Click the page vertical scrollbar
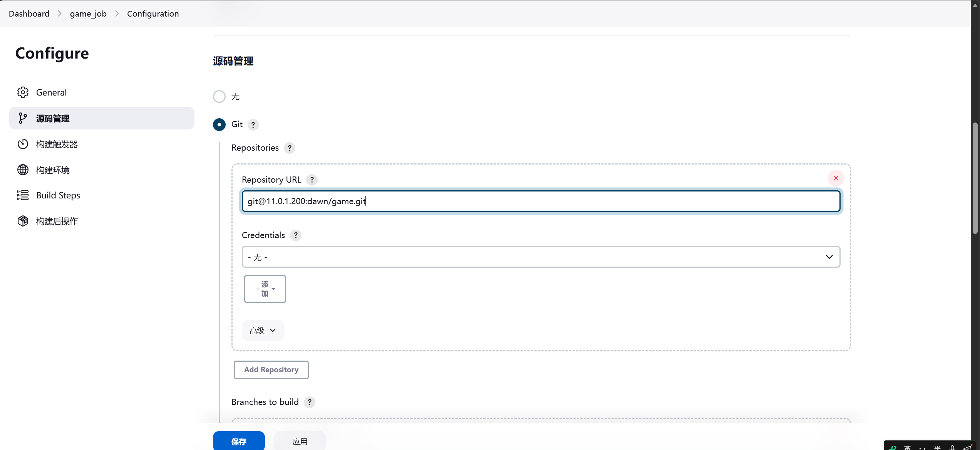This screenshot has height=450, width=980. [x=975, y=178]
